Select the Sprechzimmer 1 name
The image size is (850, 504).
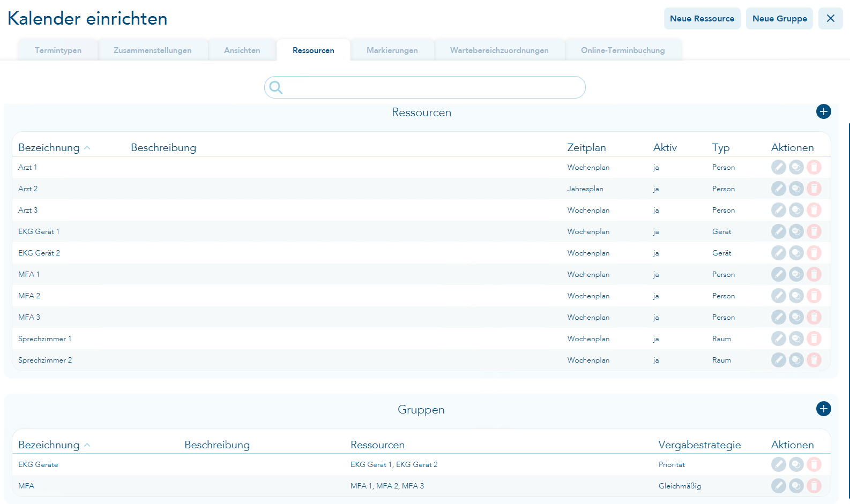(x=44, y=339)
